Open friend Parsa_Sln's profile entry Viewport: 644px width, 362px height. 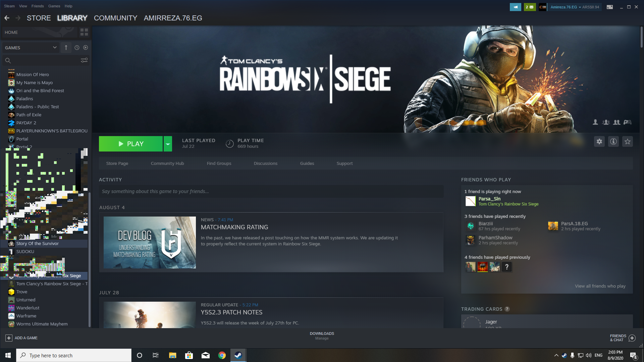coord(502,201)
